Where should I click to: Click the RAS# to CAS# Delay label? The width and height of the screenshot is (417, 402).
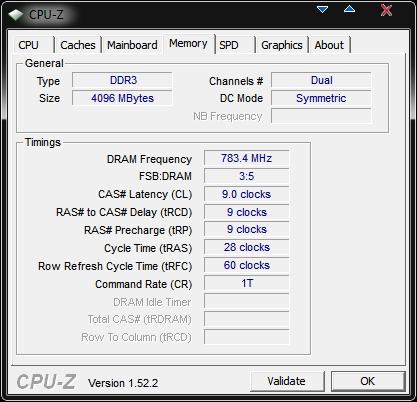124,212
